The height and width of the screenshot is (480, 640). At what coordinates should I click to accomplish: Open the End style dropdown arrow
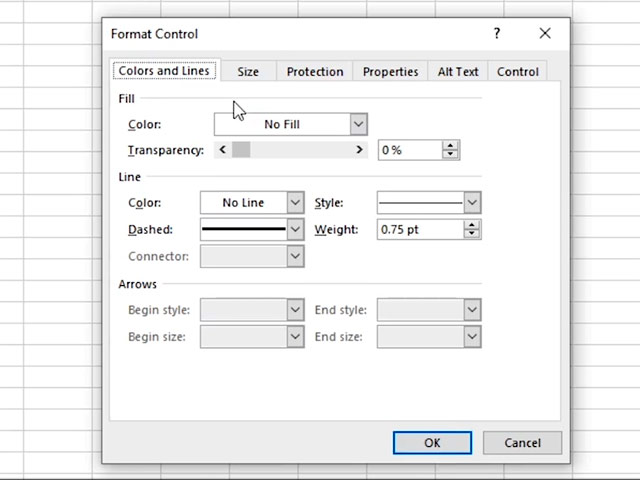[x=472, y=310]
